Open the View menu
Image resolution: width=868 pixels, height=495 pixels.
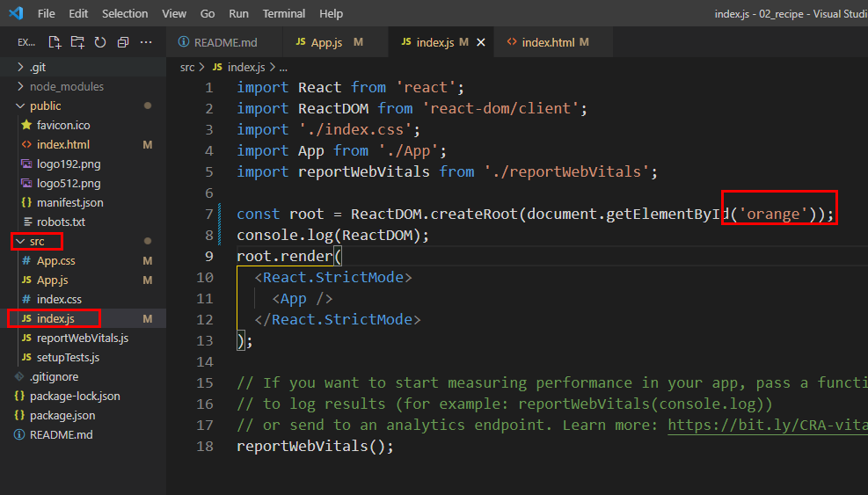pyautogui.click(x=174, y=13)
